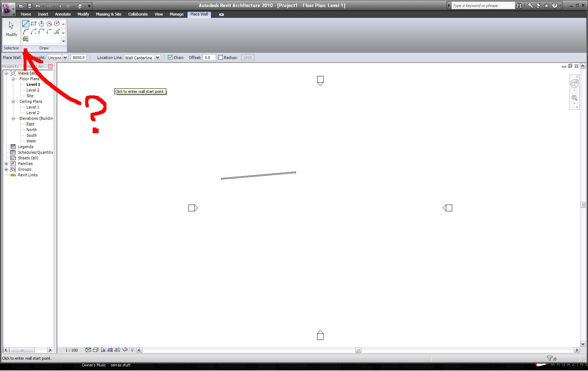Click the Offset value field
Screen dimensions: 588x371
point(209,58)
